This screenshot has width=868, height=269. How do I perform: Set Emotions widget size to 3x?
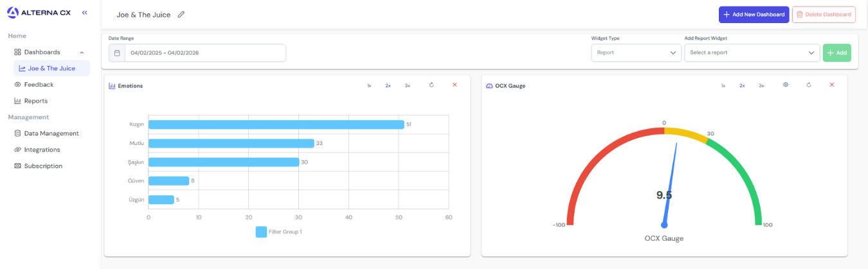pyautogui.click(x=407, y=85)
